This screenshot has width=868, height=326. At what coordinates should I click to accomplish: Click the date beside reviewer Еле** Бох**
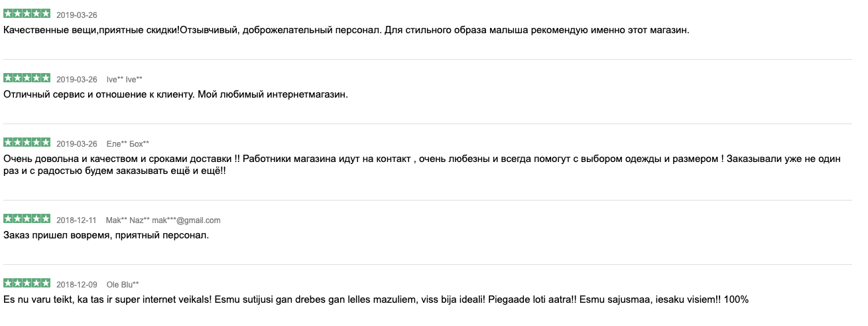click(77, 143)
